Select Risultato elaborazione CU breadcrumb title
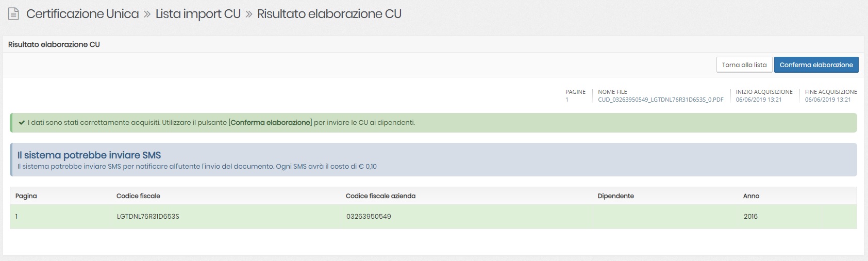868x261 pixels. (329, 14)
